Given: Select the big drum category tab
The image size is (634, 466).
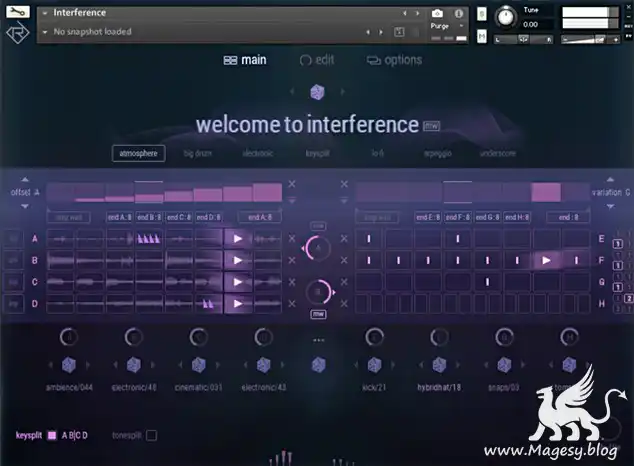Looking at the screenshot, I should tap(198, 153).
